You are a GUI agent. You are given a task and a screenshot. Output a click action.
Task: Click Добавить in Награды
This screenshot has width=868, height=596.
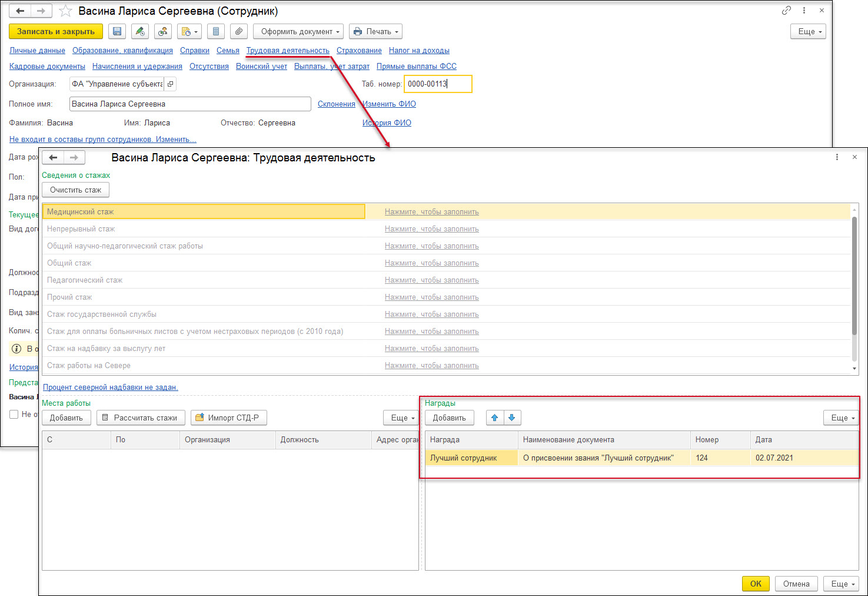click(x=450, y=418)
